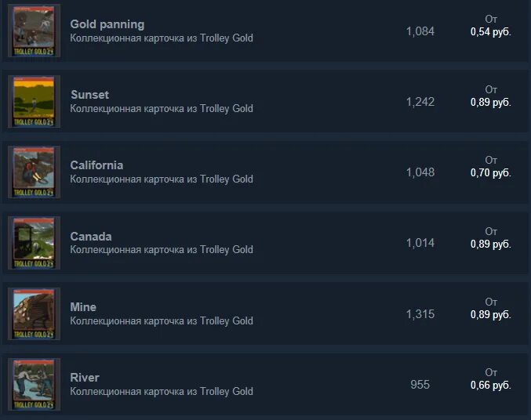Open the Mine listing title
The image size is (531, 420).
tap(83, 307)
